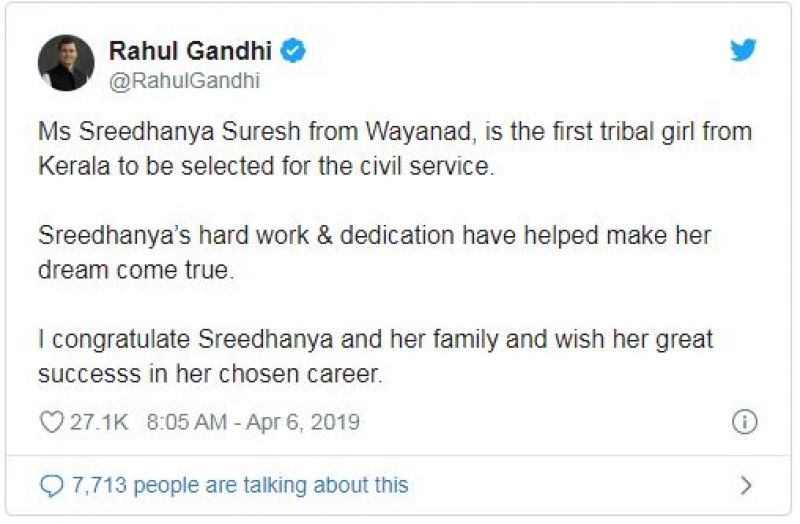Click the blue verified badge

click(292, 50)
